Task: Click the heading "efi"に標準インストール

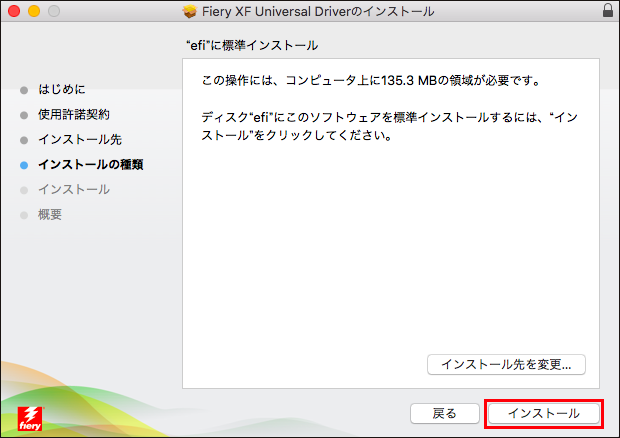Action: [252, 45]
